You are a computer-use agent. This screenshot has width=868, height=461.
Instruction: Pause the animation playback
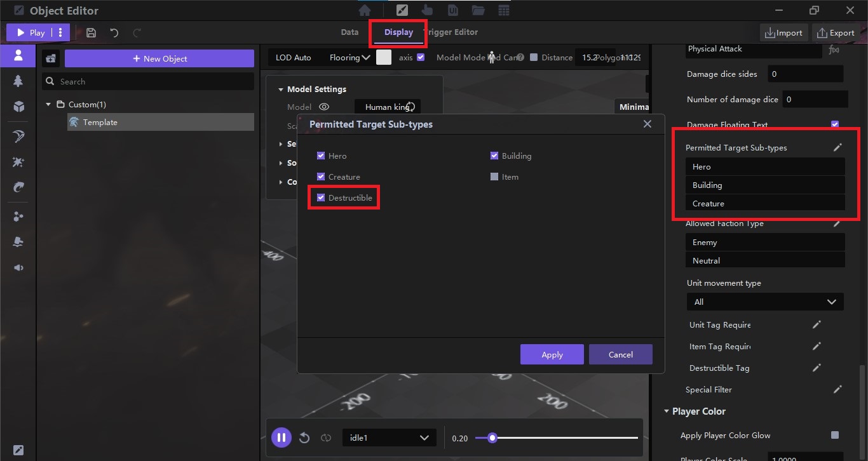281,438
